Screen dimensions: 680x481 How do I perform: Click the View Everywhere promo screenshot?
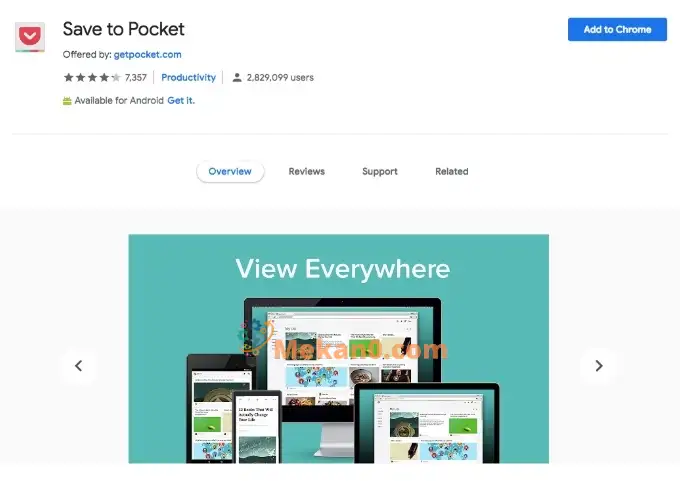coord(339,349)
